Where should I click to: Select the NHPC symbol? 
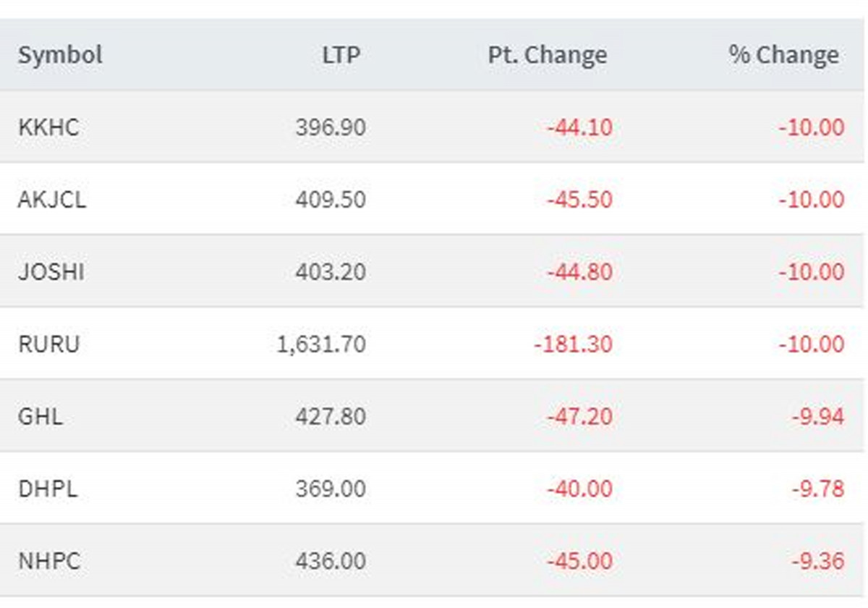tap(48, 562)
